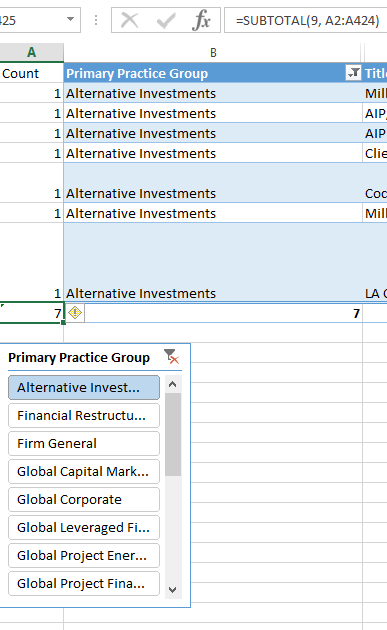387x630 pixels.
Task: Click the slicer scroll up arrow
Action: [x=173, y=384]
